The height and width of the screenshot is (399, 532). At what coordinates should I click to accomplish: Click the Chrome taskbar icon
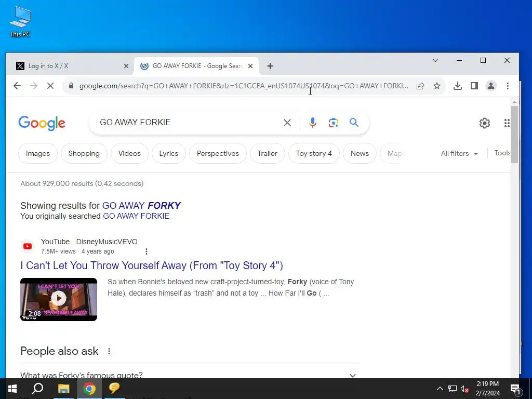89,389
